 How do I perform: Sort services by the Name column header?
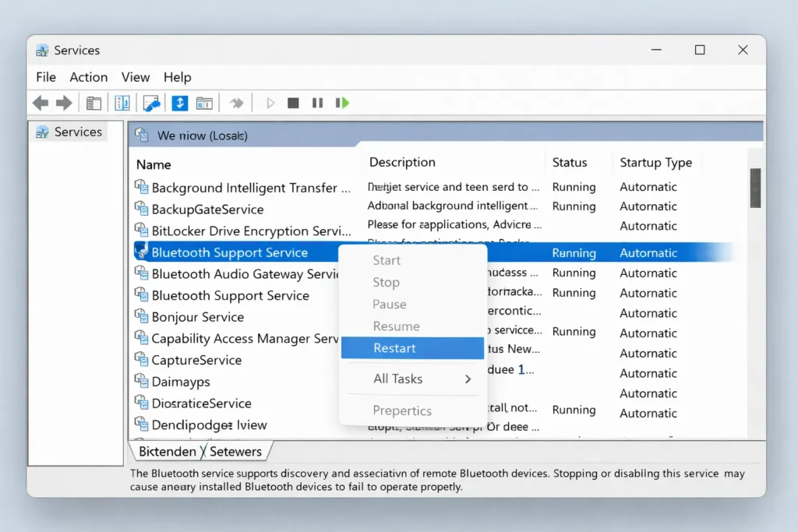point(154,164)
